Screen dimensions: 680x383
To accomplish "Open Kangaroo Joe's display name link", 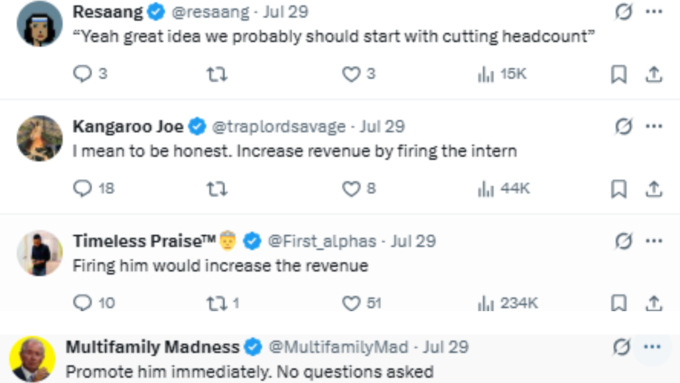I will 128,126.
